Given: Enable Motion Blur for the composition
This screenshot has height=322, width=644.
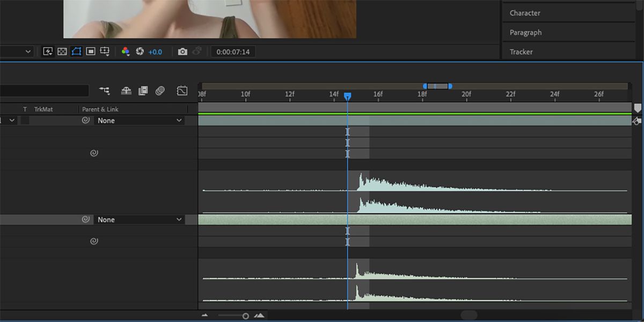Looking at the screenshot, I should (159, 90).
